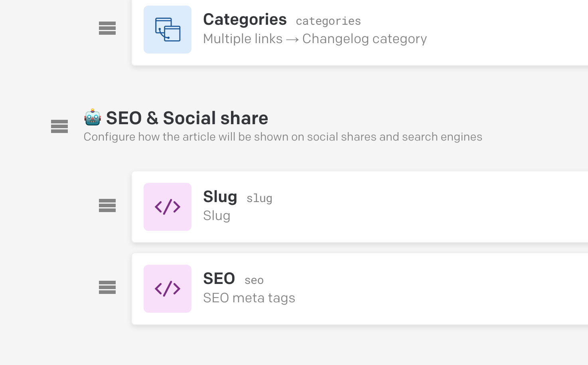Click the gray 'Slug' field type hint
Screen dimensions: 588x365
coord(217,216)
